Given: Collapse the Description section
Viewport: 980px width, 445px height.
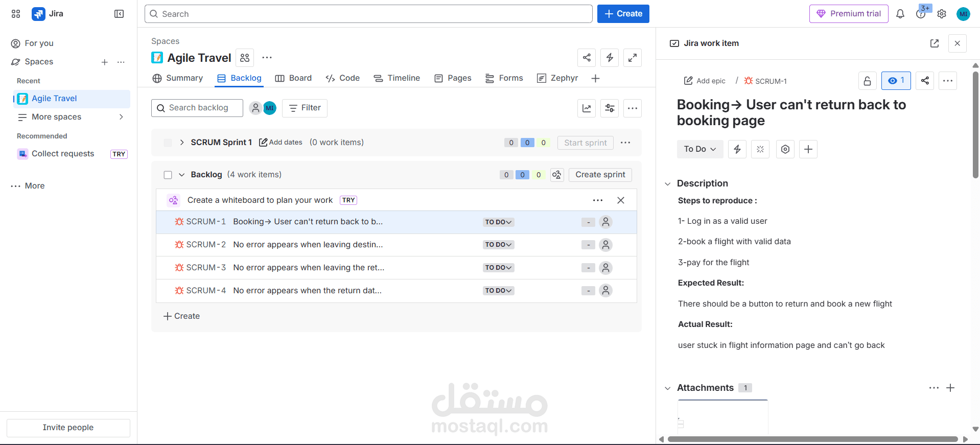Looking at the screenshot, I should 667,184.
